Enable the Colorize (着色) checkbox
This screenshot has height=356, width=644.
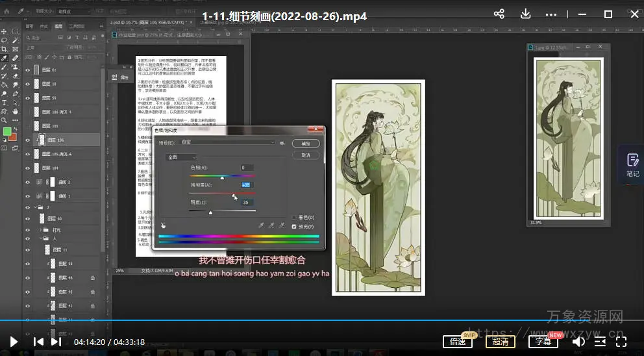point(294,217)
